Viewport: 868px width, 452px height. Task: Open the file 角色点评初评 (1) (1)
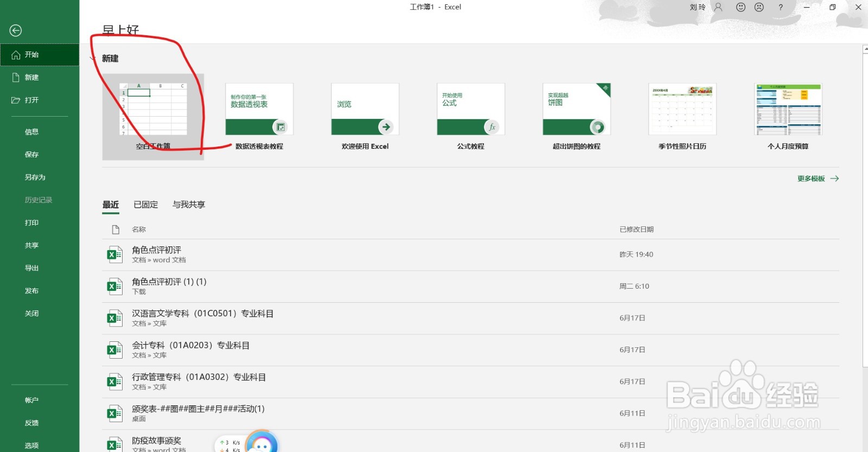[471, 287]
